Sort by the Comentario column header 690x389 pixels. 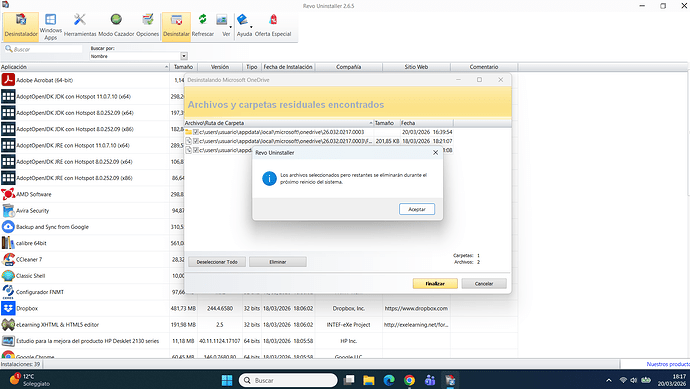tap(484, 67)
